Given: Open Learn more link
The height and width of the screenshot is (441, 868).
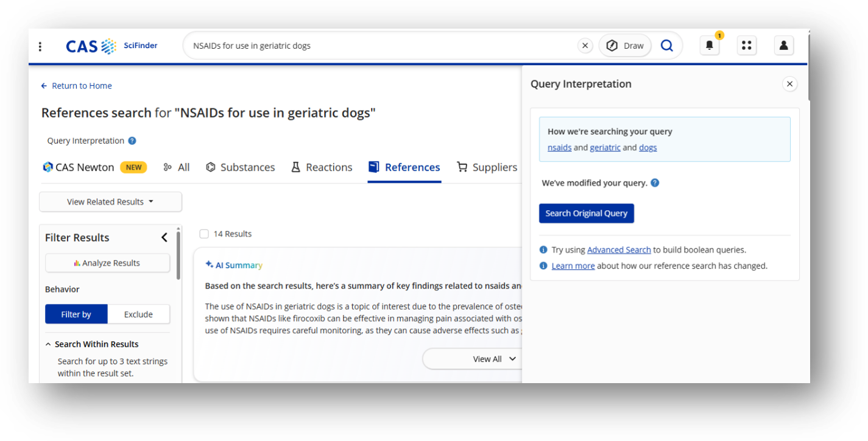Looking at the screenshot, I should [x=573, y=266].
